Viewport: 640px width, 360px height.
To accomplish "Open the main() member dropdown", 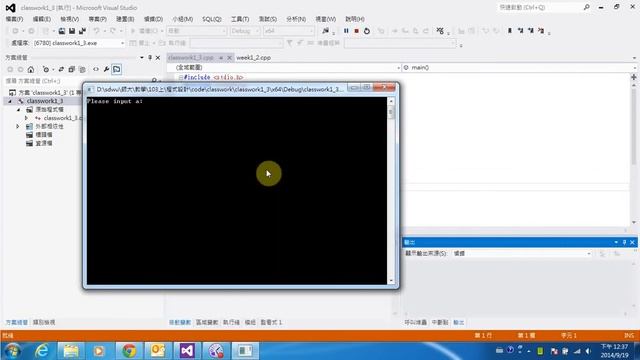I will click(519, 68).
